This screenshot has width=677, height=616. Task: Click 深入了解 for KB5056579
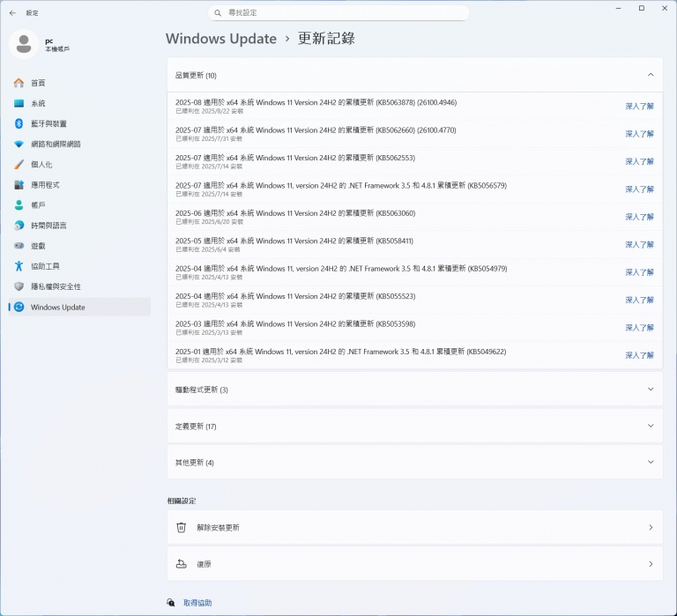point(639,189)
